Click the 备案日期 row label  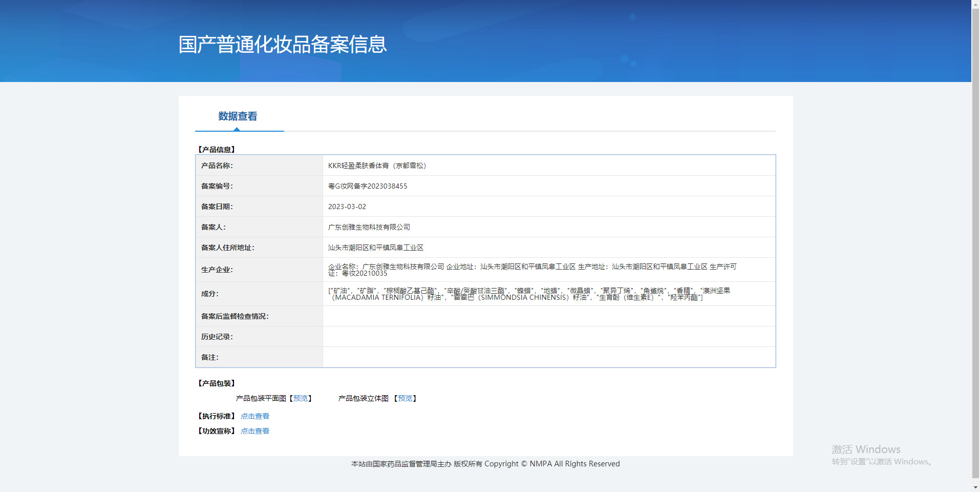(x=217, y=207)
